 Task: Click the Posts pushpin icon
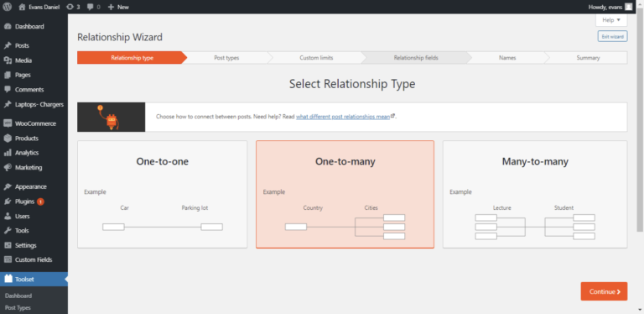click(x=8, y=45)
